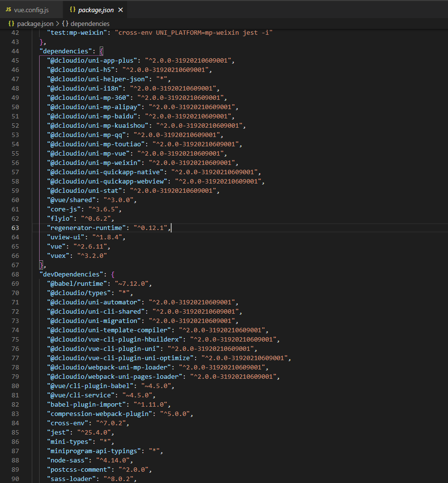Click the "devDependencies" key on line 68

pyautogui.click(x=71, y=274)
